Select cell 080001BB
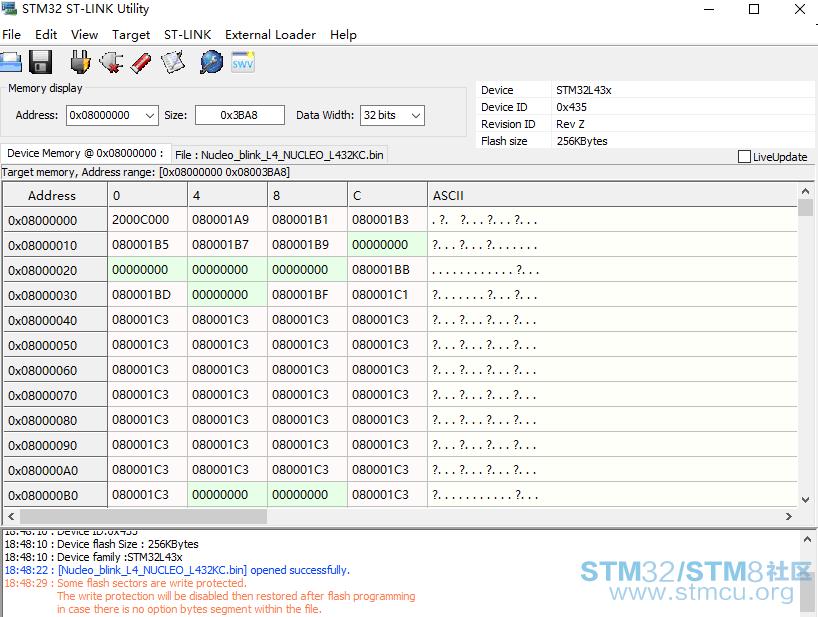The image size is (818, 617). (388, 270)
